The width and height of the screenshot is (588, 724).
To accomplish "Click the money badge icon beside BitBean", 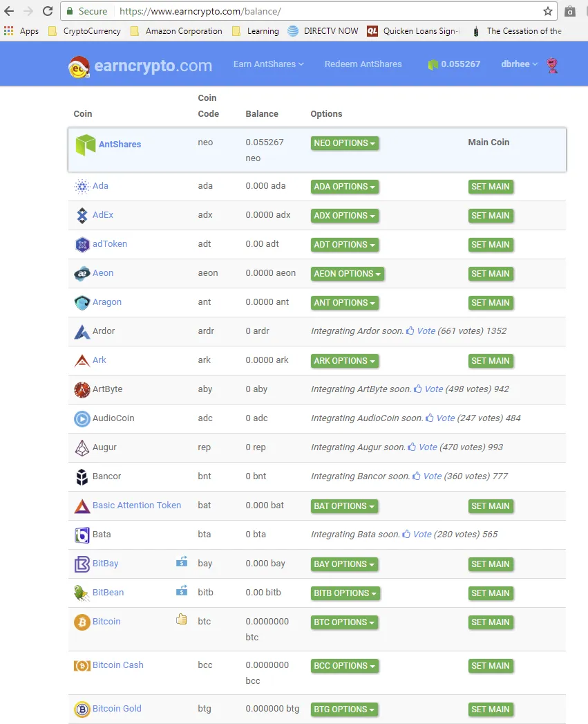I will [182, 591].
